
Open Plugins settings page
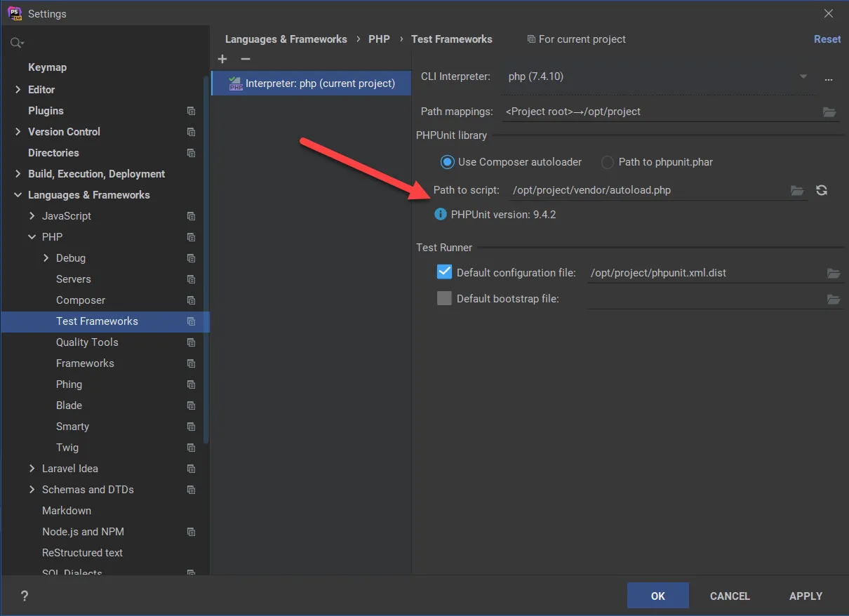(46, 111)
